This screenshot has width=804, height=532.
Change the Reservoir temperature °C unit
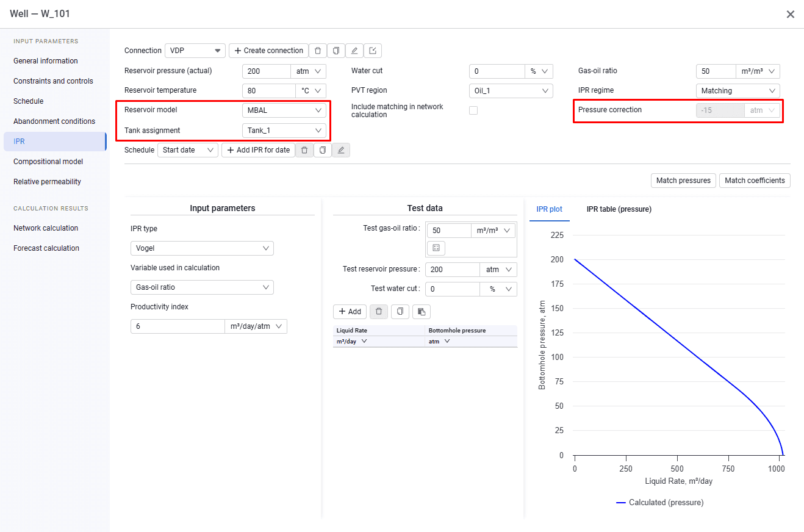click(x=310, y=91)
